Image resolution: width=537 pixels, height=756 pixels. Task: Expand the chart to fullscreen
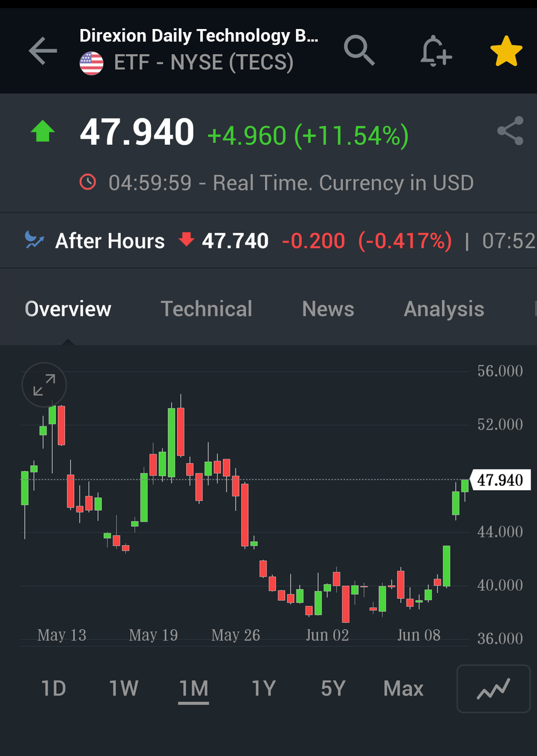[x=44, y=385]
